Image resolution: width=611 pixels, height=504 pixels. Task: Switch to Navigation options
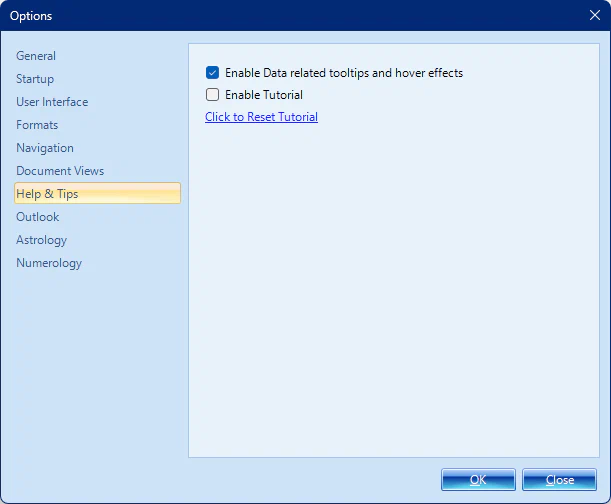tap(45, 148)
